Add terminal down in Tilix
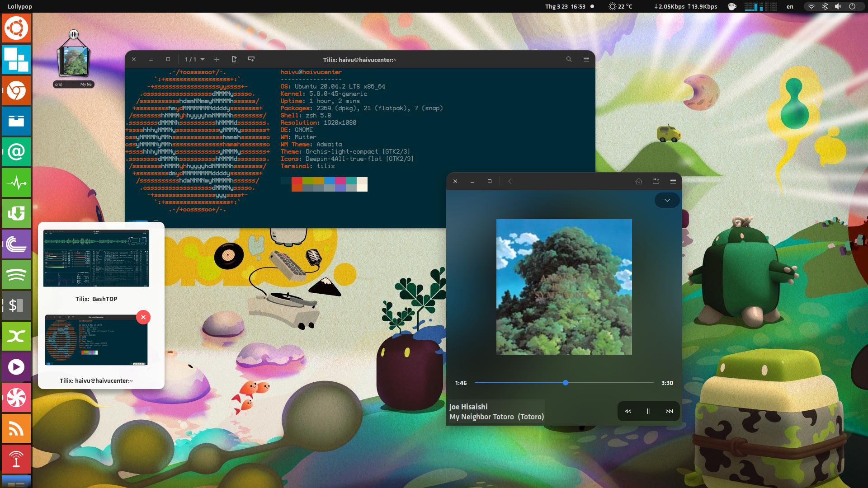Image resolution: width=868 pixels, height=488 pixels. tap(251, 60)
